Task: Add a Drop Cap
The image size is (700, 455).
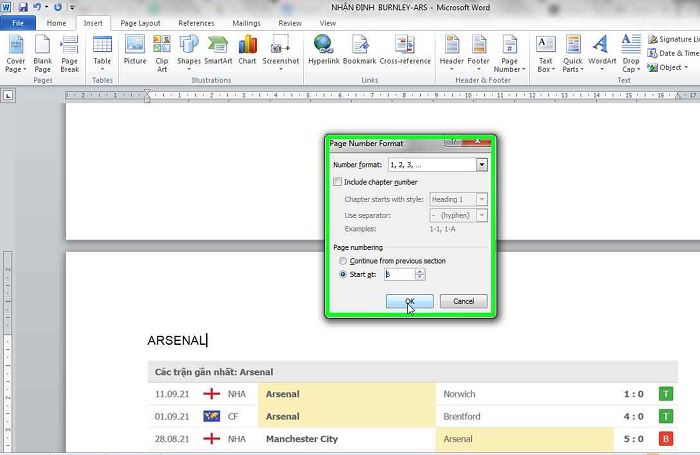Action: (x=631, y=54)
